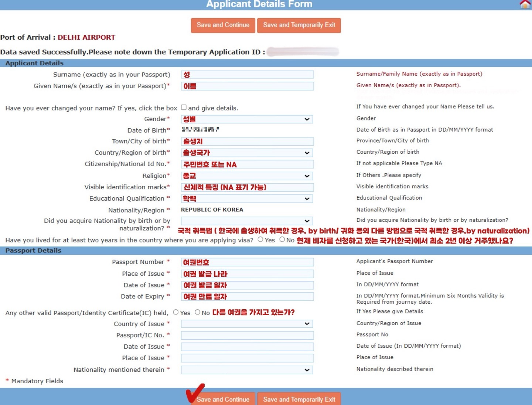This screenshot has height=405, width=532.
Task: Open the Religion dropdown
Action: coord(247,176)
